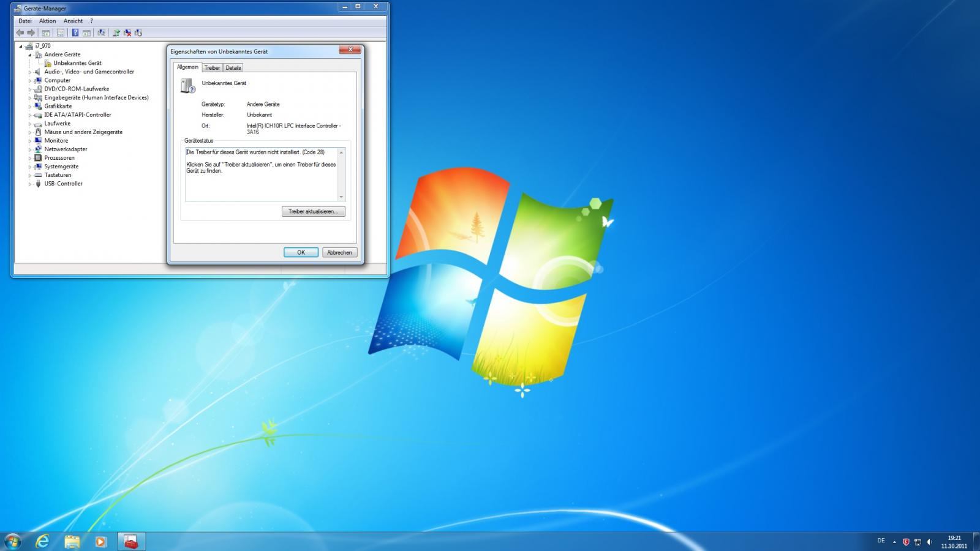980x551 pixels.
Task: Select the Unbekanntes Gerät warning icon in tree
Action: 48,63
